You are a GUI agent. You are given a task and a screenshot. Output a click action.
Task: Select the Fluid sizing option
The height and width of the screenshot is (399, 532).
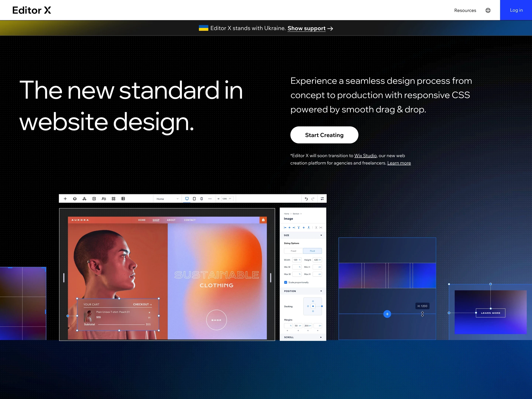[312, 251]
